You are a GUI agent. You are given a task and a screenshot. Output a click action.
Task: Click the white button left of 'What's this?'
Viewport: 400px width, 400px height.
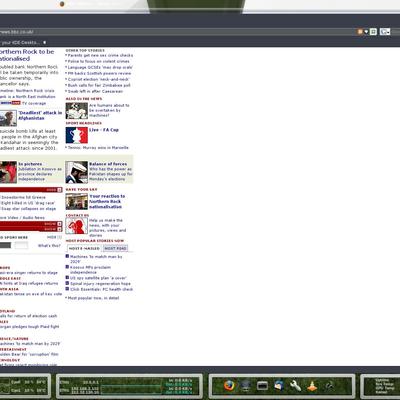pyautogui.click(x=21, y=245)
